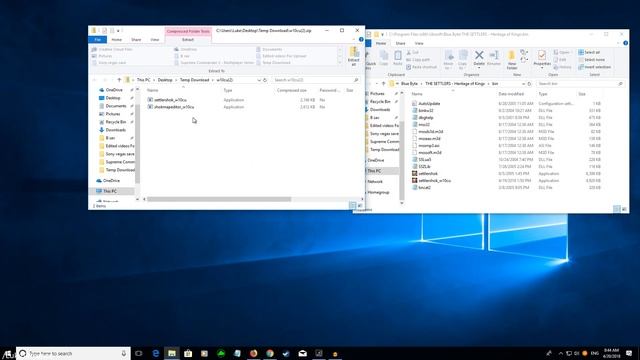
Task: Click the zip window horizontal scrollbar
Action: coord(219,199)
